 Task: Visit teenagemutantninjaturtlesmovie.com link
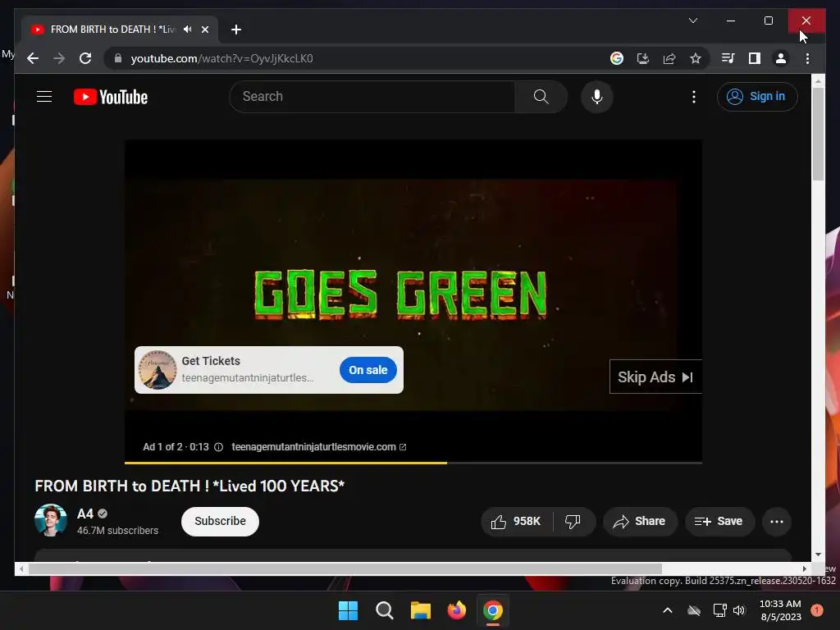coord(319,447)
